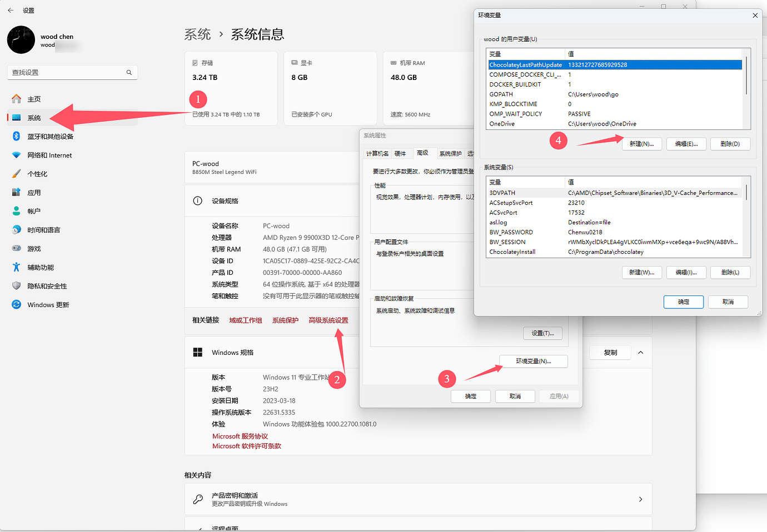
Task: Click 新建 to add a user variable
Action: tap(641, 143)
